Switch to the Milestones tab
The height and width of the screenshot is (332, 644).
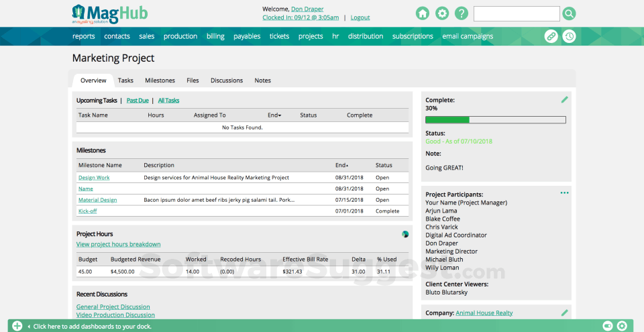pyautogui.click(x=160, y=80)
